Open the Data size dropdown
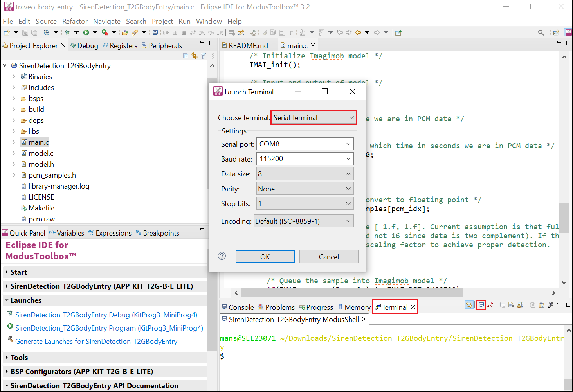573x392 pixels. [305, 174]
